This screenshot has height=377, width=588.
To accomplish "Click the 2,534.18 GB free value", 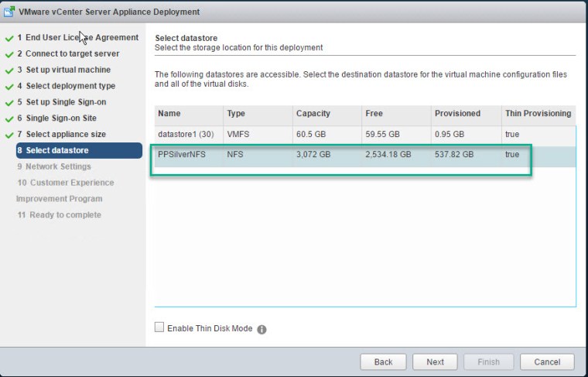I will [x=388, y=155].
